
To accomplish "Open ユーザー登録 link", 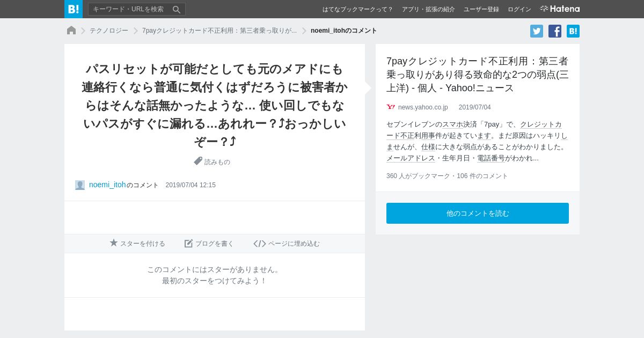I will (x=481, y=10).
